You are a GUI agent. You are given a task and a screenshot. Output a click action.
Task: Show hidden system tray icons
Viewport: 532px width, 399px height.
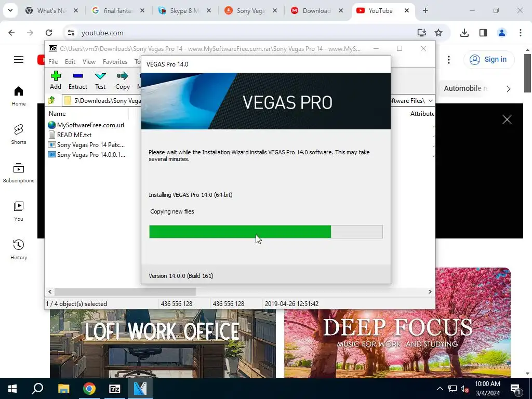click(440, 389)
